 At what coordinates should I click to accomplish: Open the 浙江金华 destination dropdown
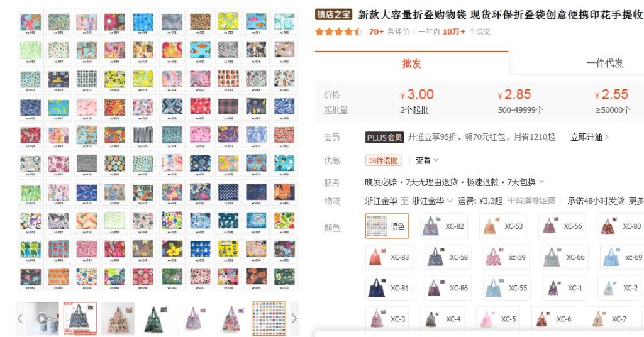(x=433, y=201)
